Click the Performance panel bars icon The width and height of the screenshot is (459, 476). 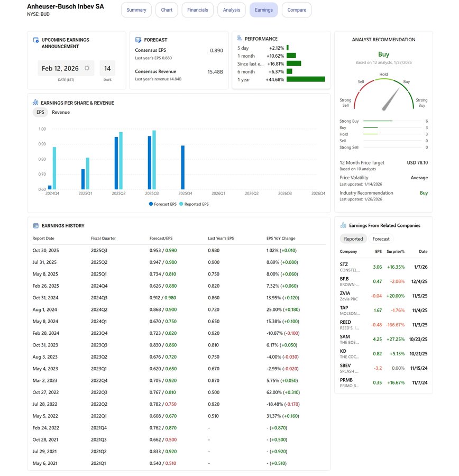click(240, 39)
